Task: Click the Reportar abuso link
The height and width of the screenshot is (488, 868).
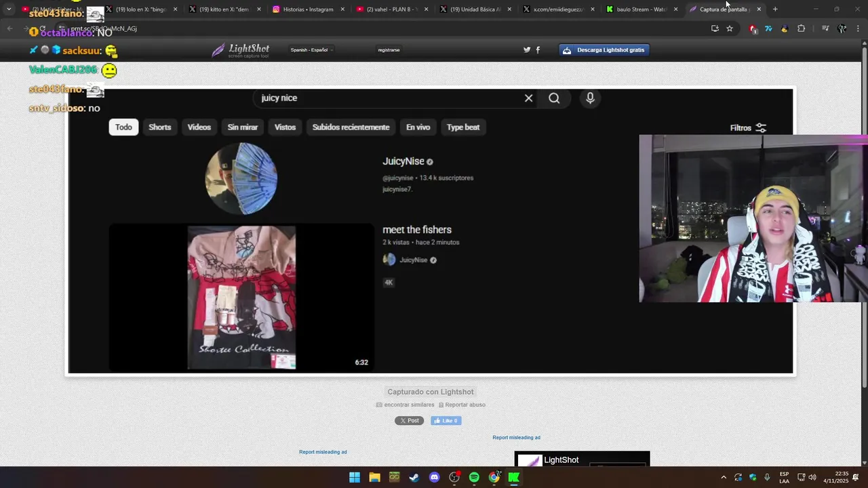Action: click(x=462, y=405)
